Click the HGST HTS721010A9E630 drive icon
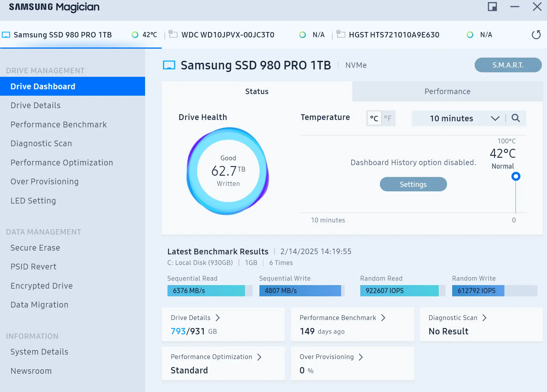 [341, 34]
